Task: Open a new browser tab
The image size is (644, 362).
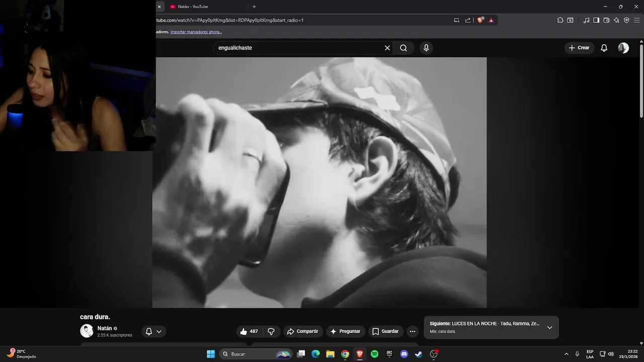Action: 254,7
